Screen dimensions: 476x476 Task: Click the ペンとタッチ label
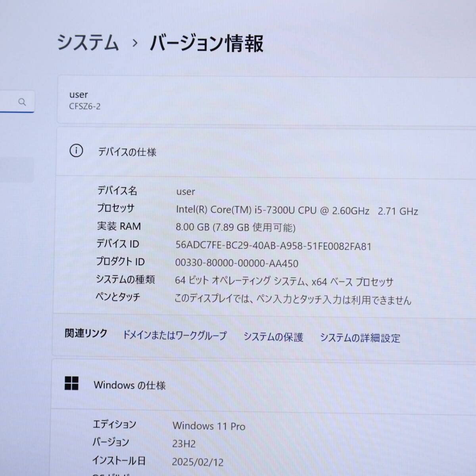[x=118, y=297]
